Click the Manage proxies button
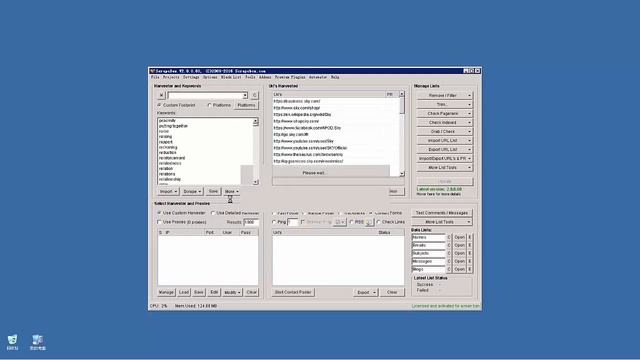Image resolution: width=640 pixels, height=360 pixels. (166, 292)
